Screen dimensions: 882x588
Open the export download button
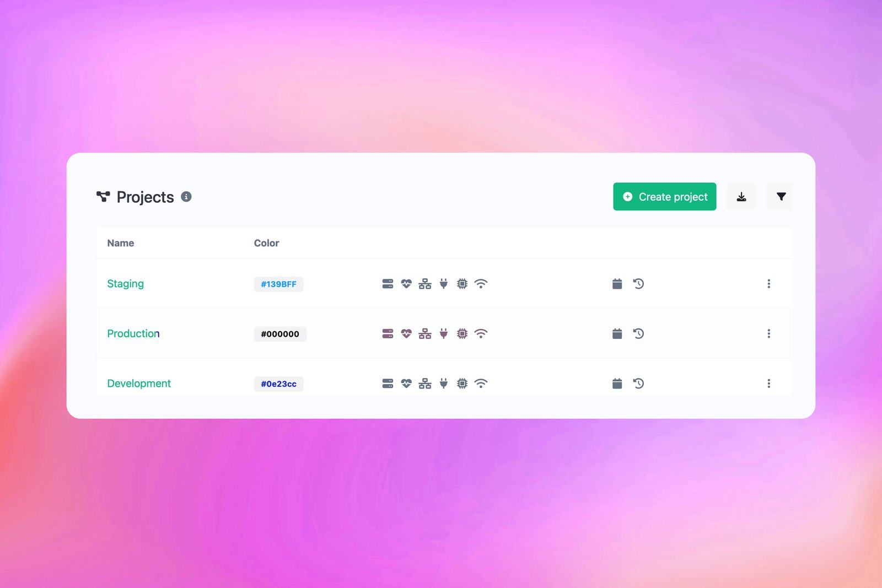741,197
